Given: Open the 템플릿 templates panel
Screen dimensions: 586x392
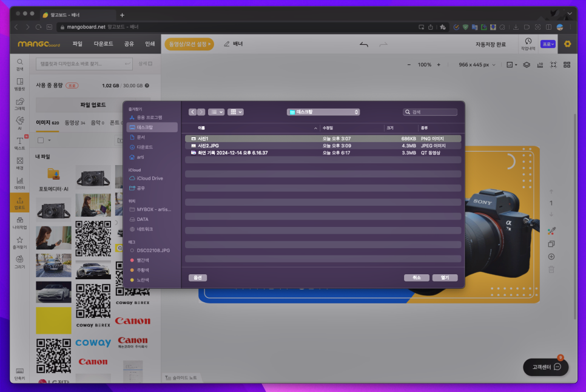Looking at the screenshot, I should pyautogui.click(x=20, y=84).
